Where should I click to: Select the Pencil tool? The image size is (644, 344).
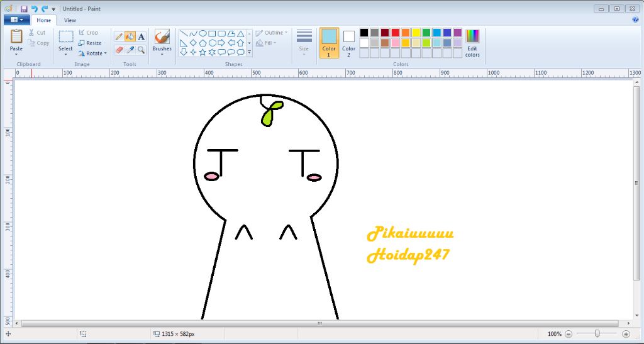coord(119,37)
